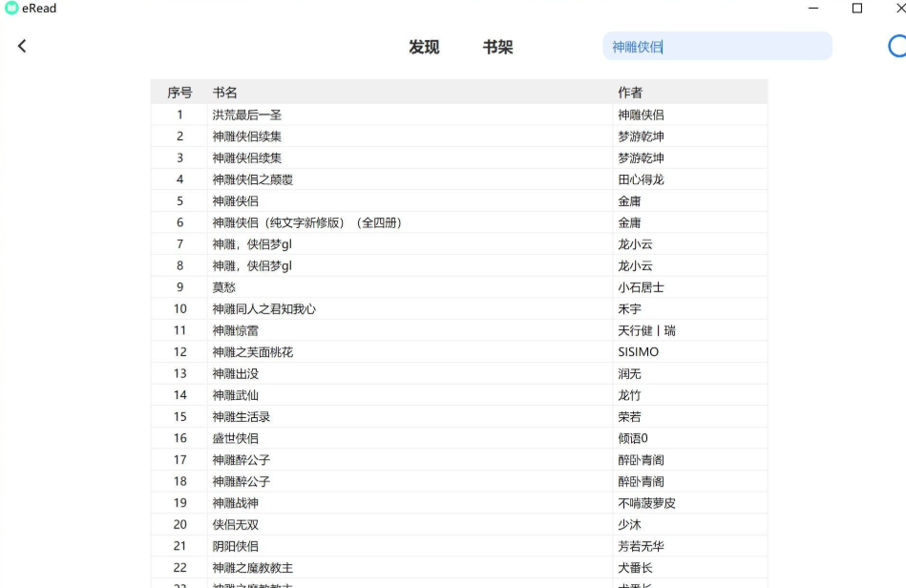The image size is (906, 588).
Task: Select 神雕侠侣（纯文字新修版）（全四册）
Action: click(307, 222)
